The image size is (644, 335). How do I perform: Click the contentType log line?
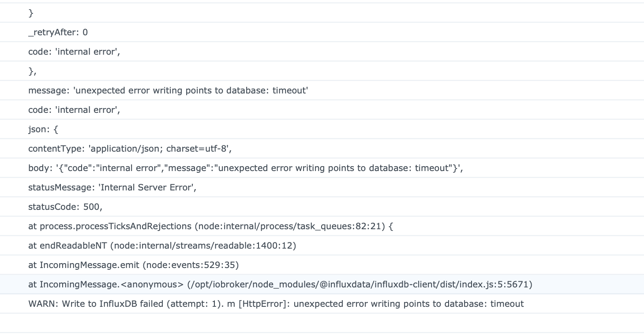(130, 149)
